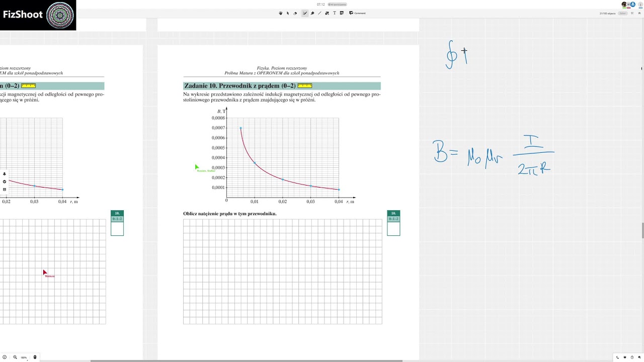Open the 180% zoom level dropdown
644x362 pixels.
(x=24, y=357)
